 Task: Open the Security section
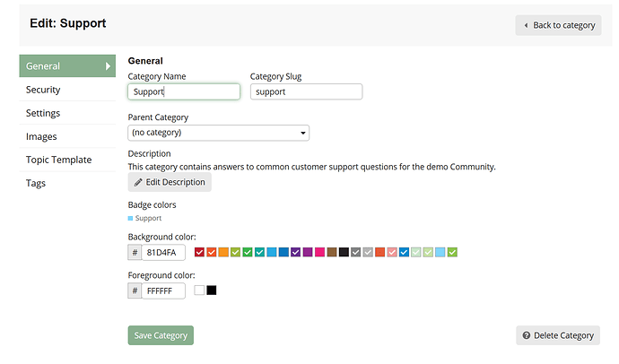pyautogui.click(x=67, y=90)
